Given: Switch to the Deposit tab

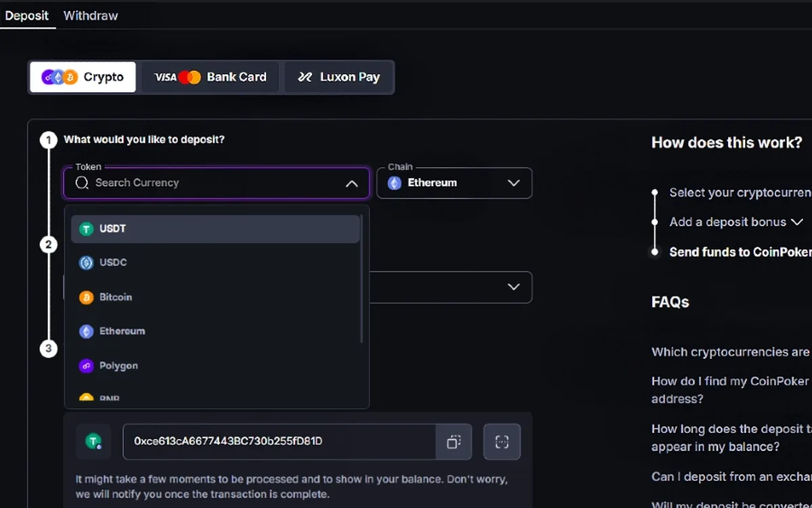Looking at the screenshot, I should pos(27,15).
